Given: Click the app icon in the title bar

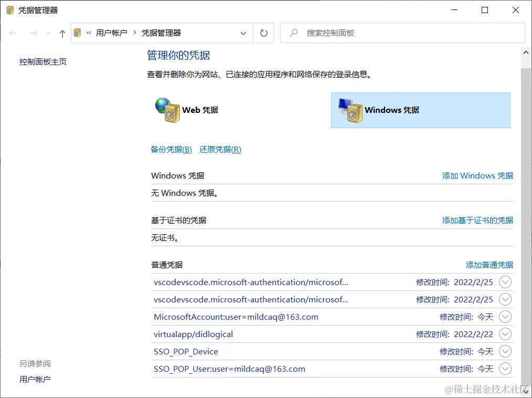Looking at the screenshot, I should click(9, 9).
